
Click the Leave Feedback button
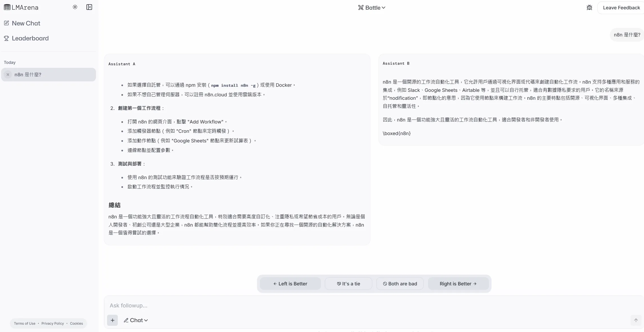tap(621, 8)
